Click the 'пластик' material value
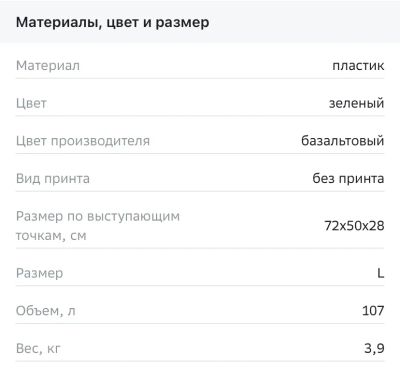This screenshot has height=378, width=400. tap(358, 66)
